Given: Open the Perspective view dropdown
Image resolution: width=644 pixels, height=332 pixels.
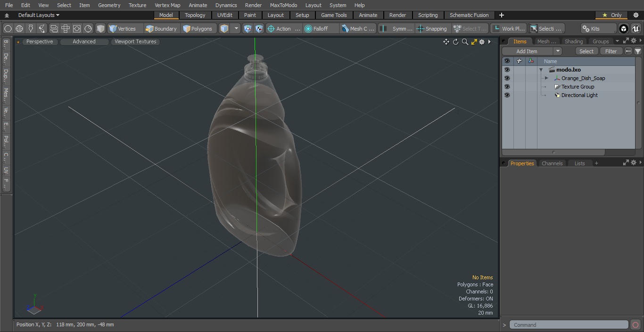Looking at the screenshot, I should pyautogui.click(x=40, y=41).
